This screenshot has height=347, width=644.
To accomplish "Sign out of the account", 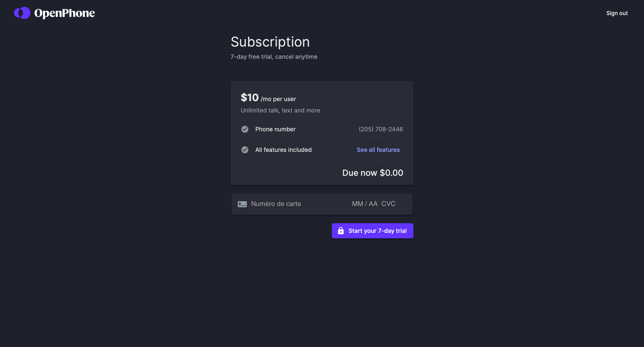I will (617, 13).
